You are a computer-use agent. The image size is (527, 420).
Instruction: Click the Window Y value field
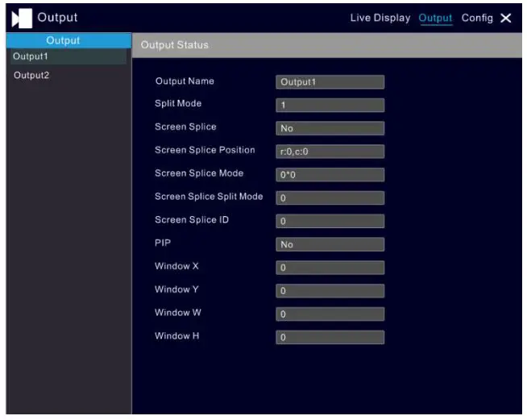330,291
